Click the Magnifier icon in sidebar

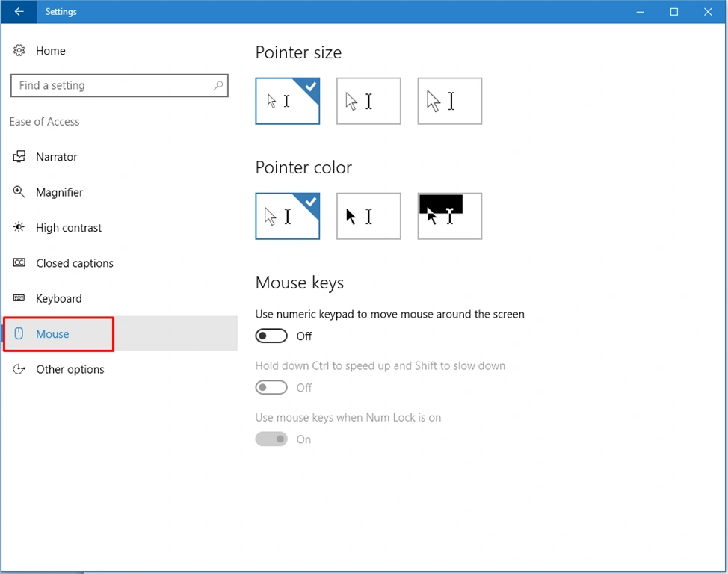click(x=19, y=192)
